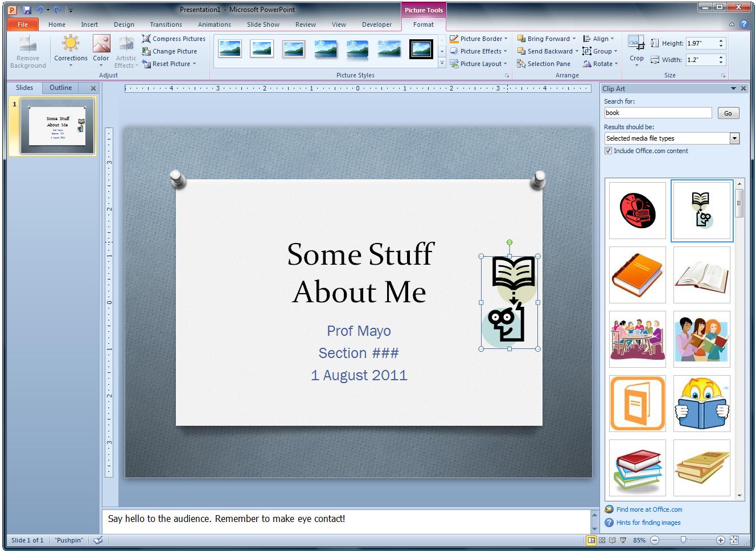756x551 pixels.
Task: Click the Go button in Clip Art pane
Action: pos(728,112)
